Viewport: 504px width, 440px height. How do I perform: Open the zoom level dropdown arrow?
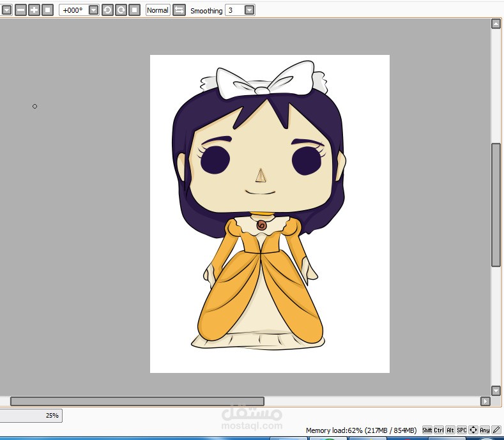(x=6, y=10)
